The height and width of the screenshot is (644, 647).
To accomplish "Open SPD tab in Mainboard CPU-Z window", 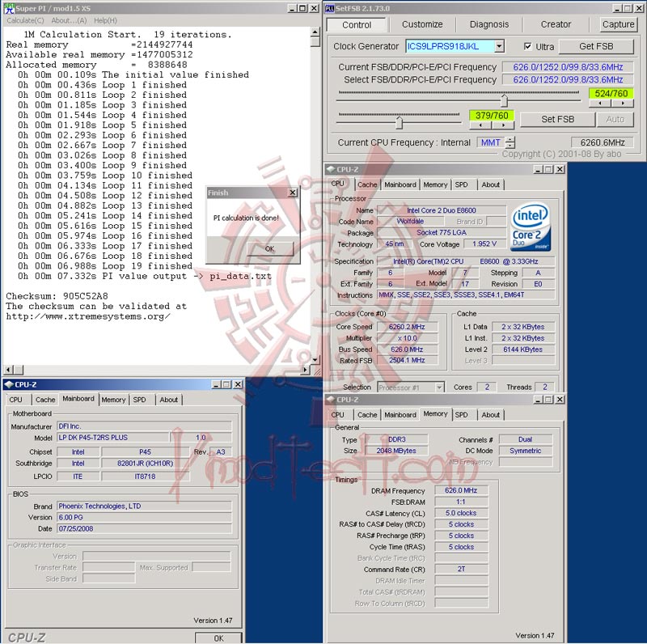I will pos(139,400).
